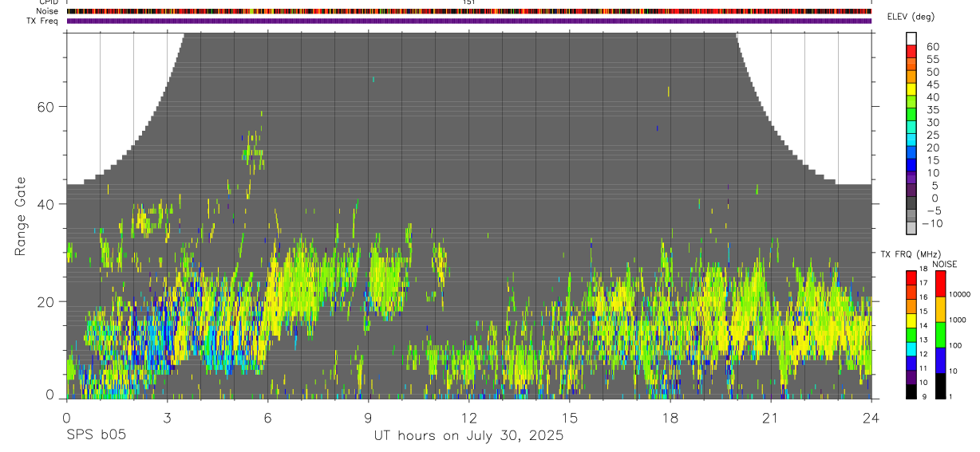
Task: Click the 'NOISE' legend heading
Action: pyautogui.click(x=944, y=264)
